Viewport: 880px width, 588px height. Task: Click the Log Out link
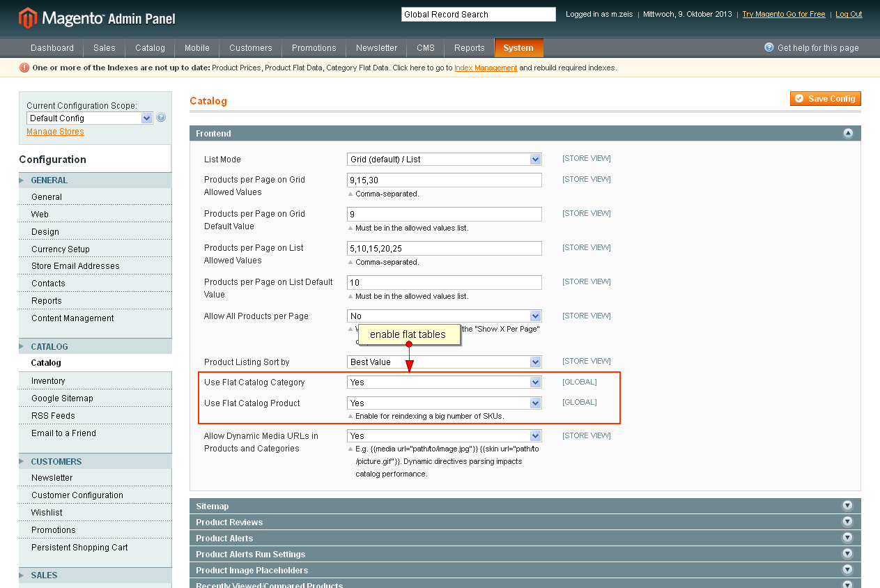pyautogui.click(x=849, y=14)
